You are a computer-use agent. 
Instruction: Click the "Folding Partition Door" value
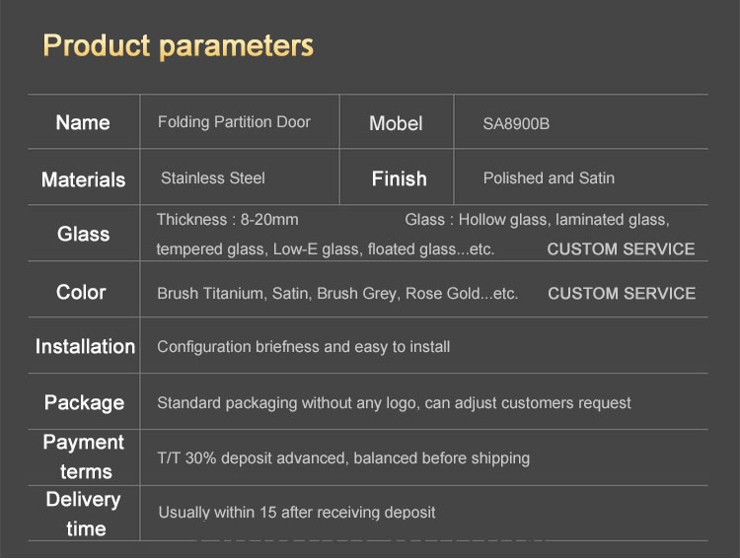point(234,122)
